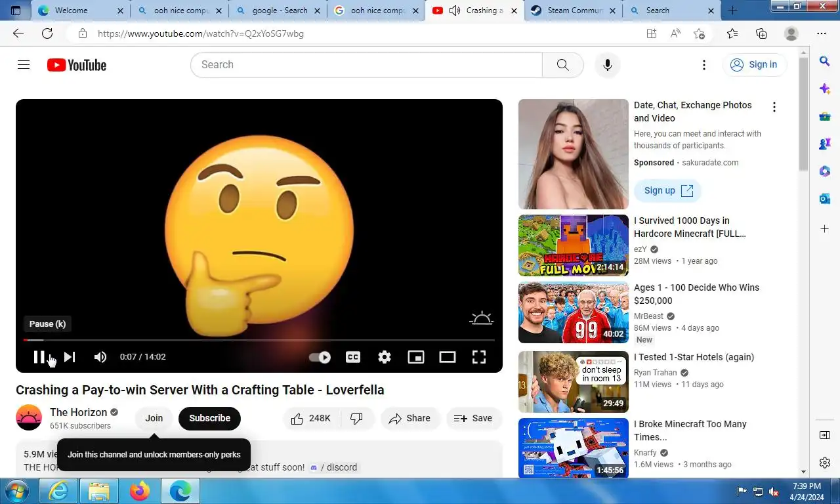Open Outlook in the sidebar

point(825,199)
